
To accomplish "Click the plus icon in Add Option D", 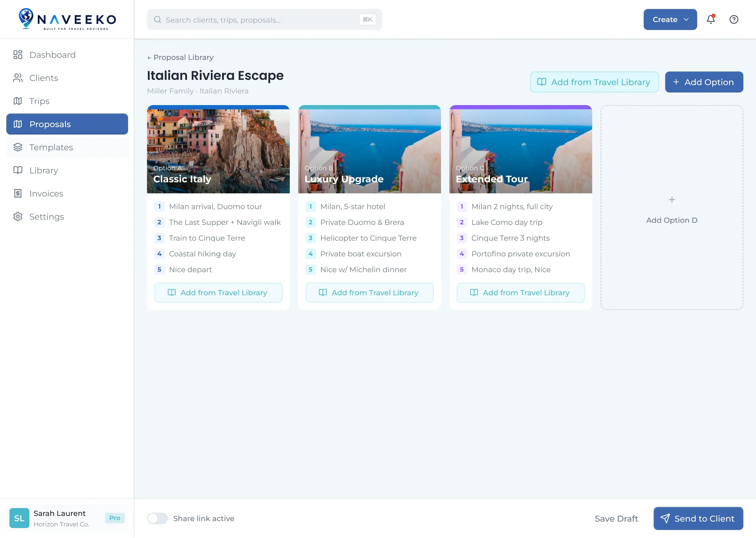I will pos(672,200).
